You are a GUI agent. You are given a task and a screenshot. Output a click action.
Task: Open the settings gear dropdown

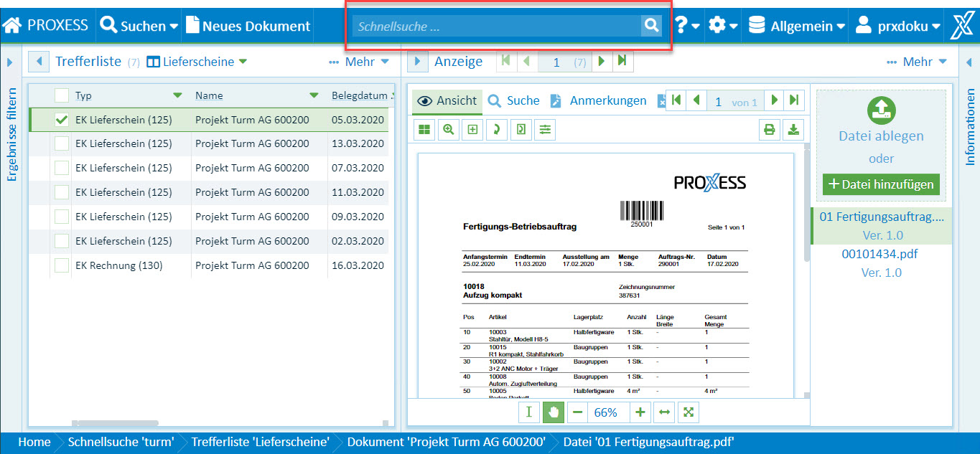[x=723, y=26]
